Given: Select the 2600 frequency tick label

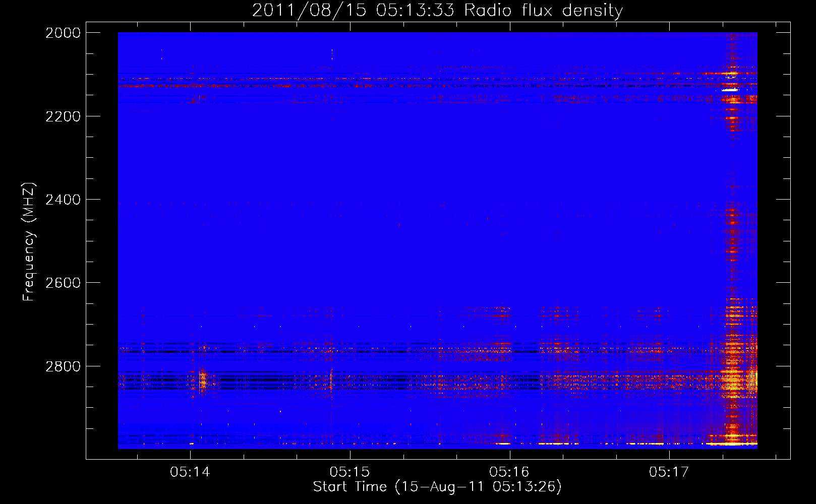Looking at the screenshot, I should tap(63, 283).
